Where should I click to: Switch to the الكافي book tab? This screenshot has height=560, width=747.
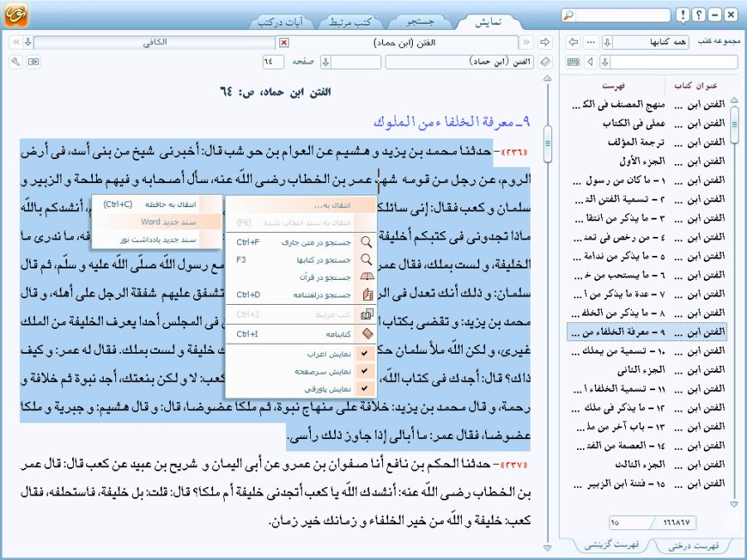[155, 42]
